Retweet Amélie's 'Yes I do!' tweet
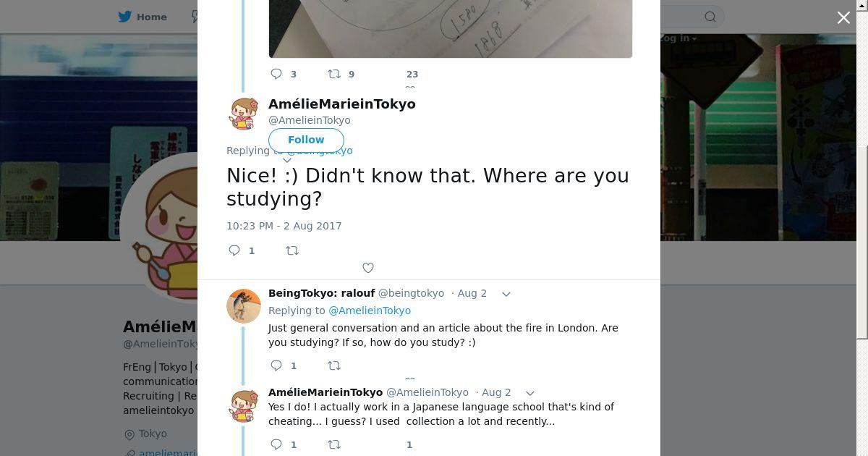868x456 pixels. pos(334,444)
